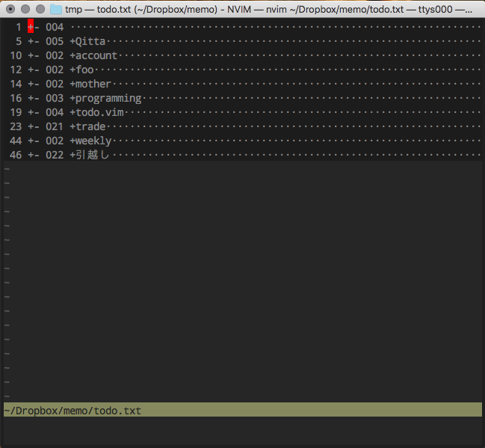The height and width of the screenshot is (448, 485).
Task: Expand the +trade fold marker
Action: (34, 127)
